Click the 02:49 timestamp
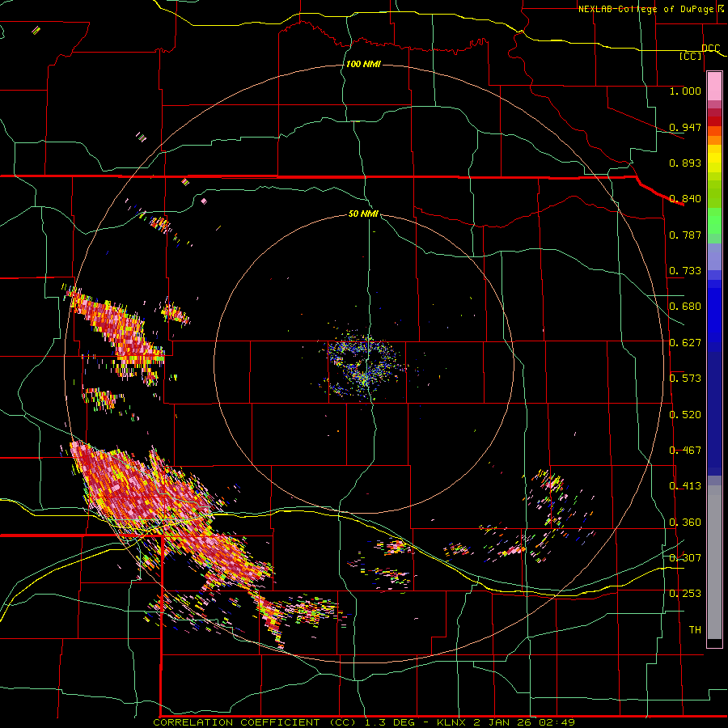Viewport: 728px width, 728px height. pyautogui.click(x=557, y=722)
